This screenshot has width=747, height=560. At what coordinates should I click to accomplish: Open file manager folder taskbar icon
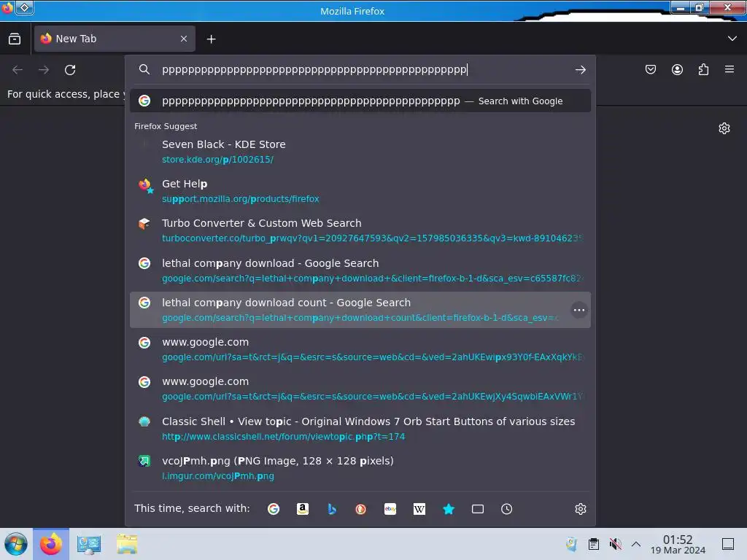(127, 544)
